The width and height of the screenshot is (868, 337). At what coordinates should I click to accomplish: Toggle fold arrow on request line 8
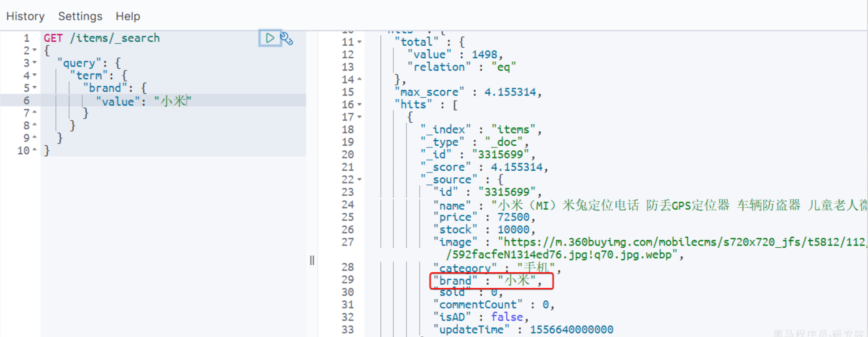click(x=35, y=125)
